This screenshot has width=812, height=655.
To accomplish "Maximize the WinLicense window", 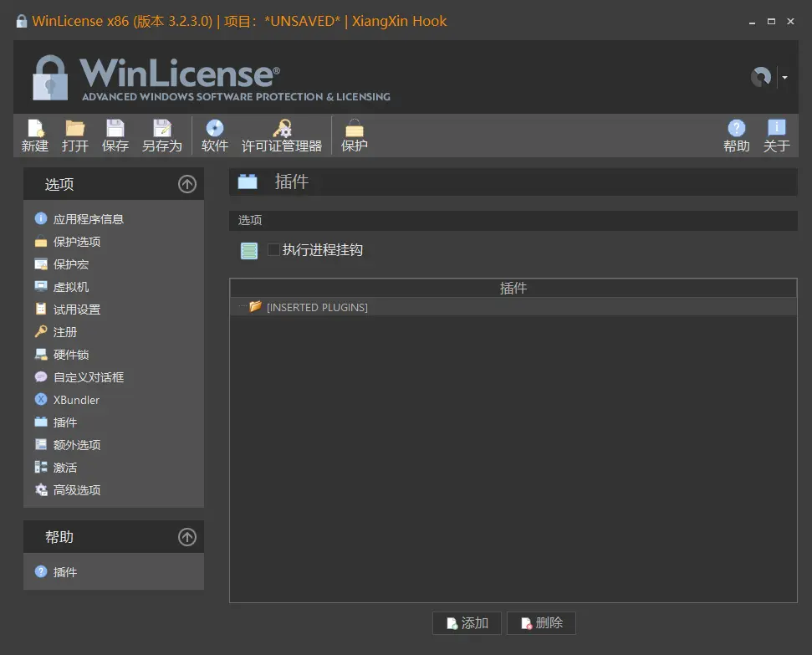I will point(771,22).
